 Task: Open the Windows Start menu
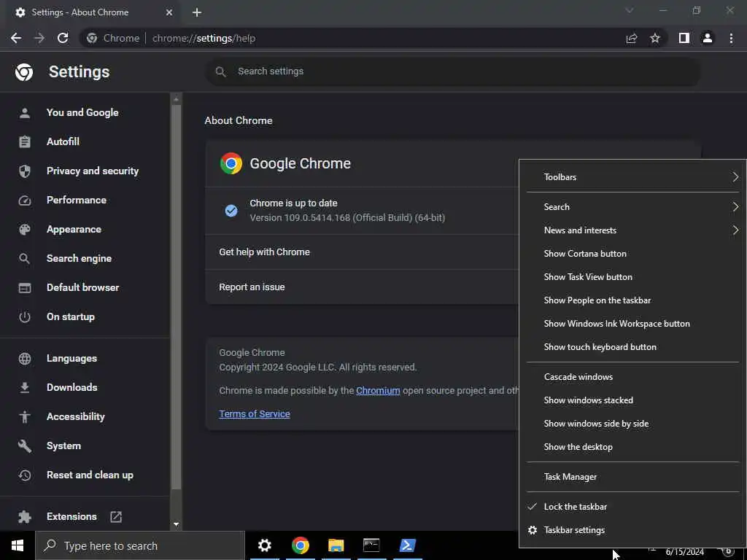(x=18, y=545)
